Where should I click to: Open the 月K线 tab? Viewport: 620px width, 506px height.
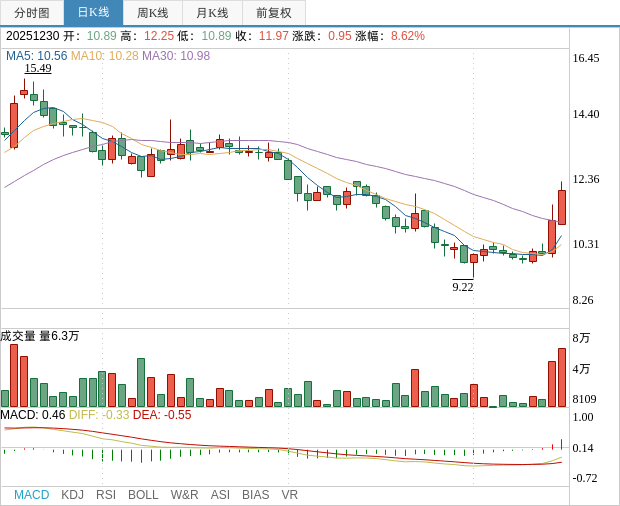click(x=212, y=13)
